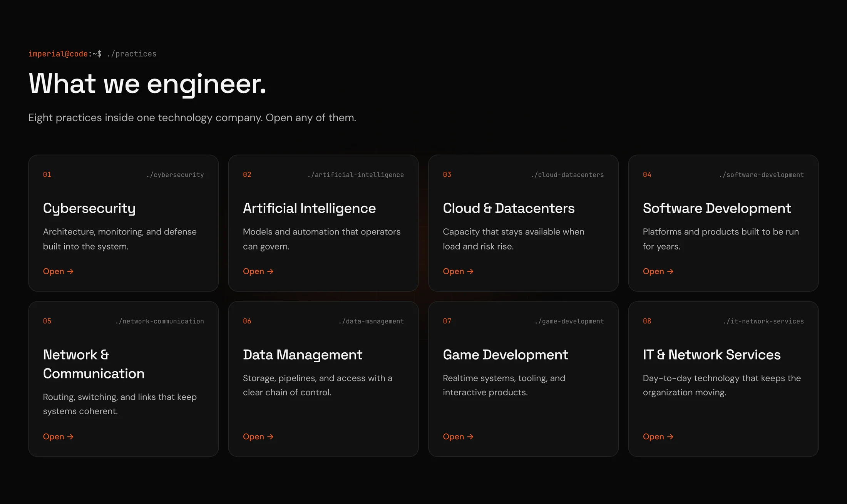This screenshot has width=847, height=504.
Task: Click the ./software-development path label
Action: coord(762,175)
